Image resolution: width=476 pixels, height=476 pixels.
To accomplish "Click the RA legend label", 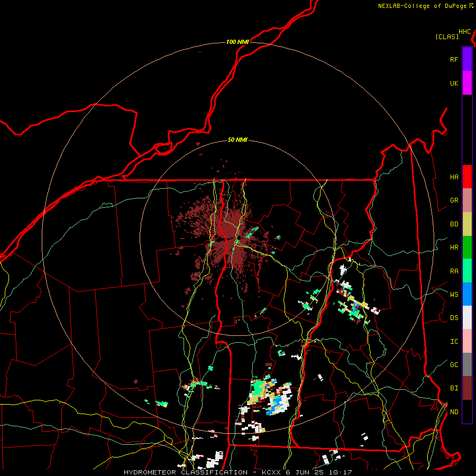I will click(454, 271).
